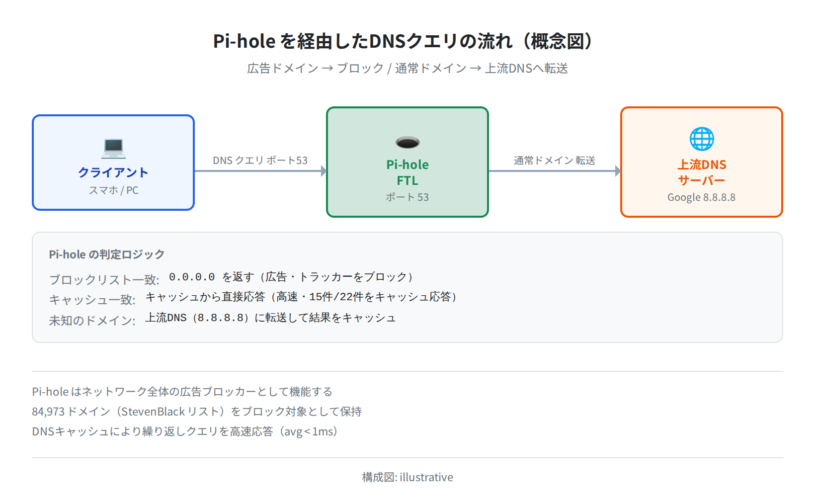The image size is (815, 504).
Task: Click the arrowhead pointing into the Pi-hole box
Action: [x=324, y=171]
